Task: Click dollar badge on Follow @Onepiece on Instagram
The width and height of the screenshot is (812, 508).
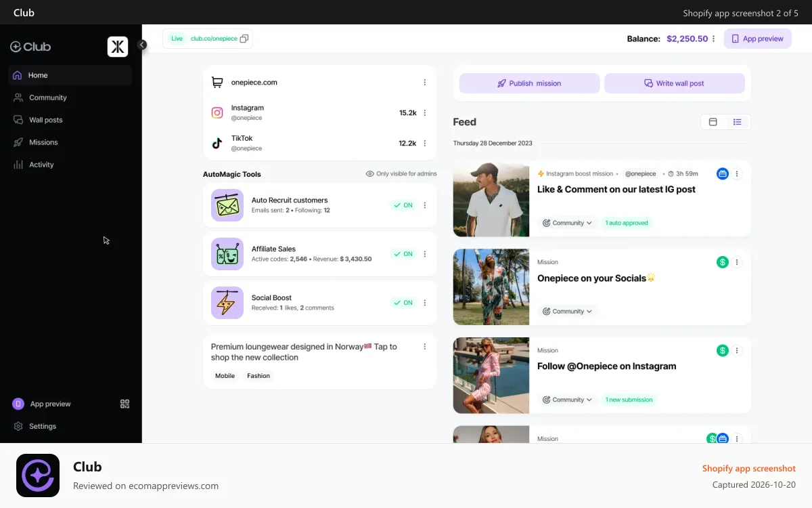Action: click(723, 350)
